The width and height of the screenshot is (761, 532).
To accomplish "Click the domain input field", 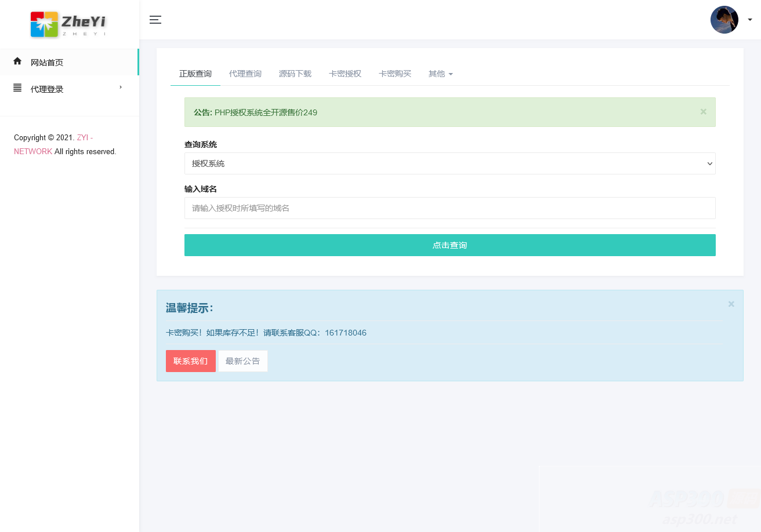I will tap(450, 207).
